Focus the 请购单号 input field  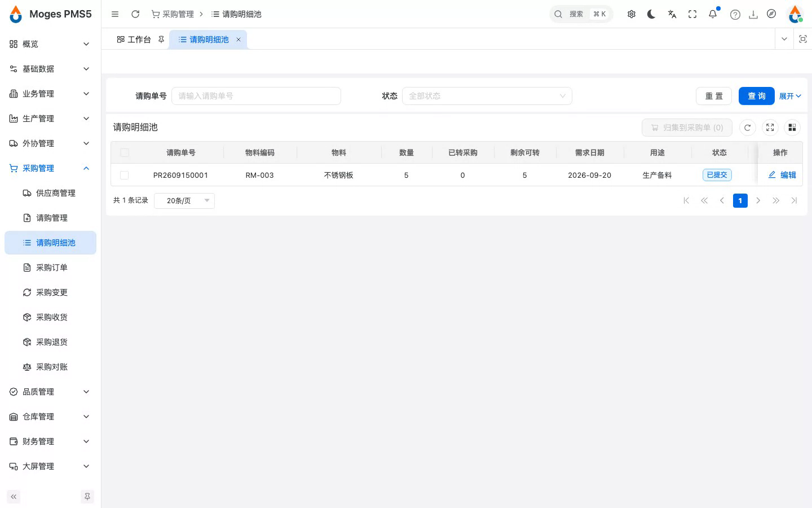pyautogui.click(x=256, y=96)
